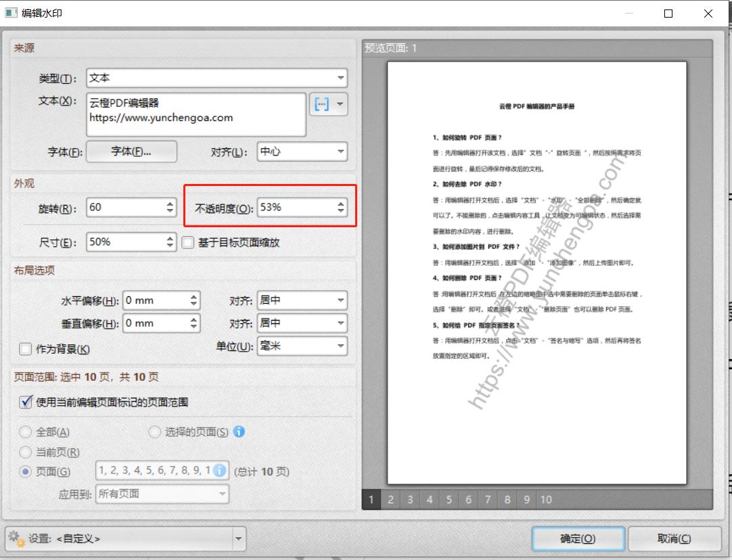Open the vertical 对齐 居中 dropdown

302,323
